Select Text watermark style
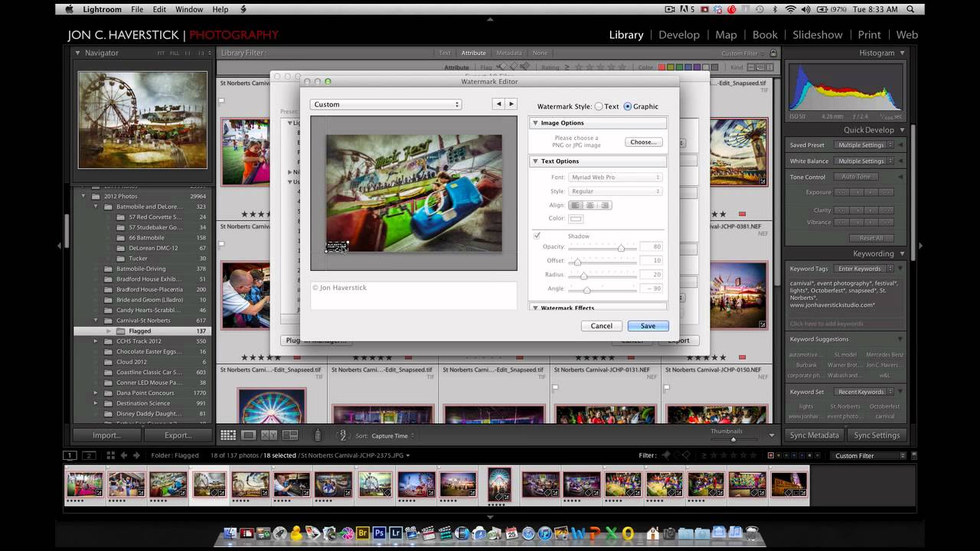Screen dimensions: 980x551 click(x=599, y=106)
